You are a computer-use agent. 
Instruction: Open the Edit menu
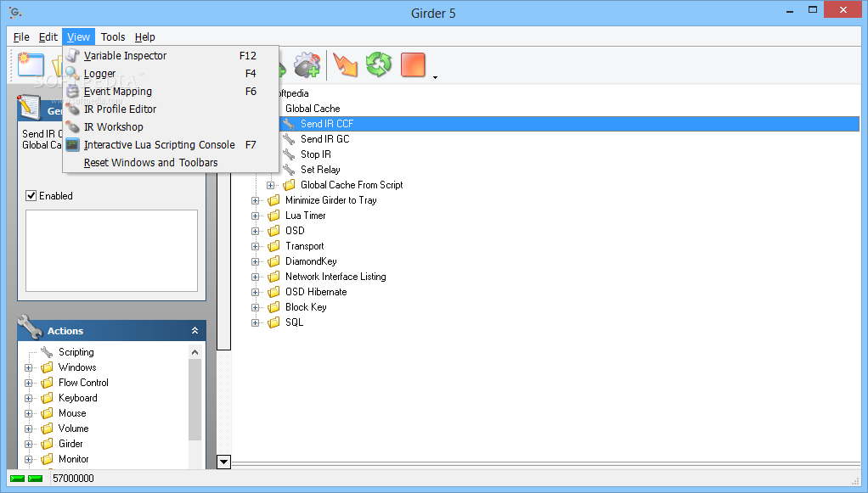(x=48, y=37)
